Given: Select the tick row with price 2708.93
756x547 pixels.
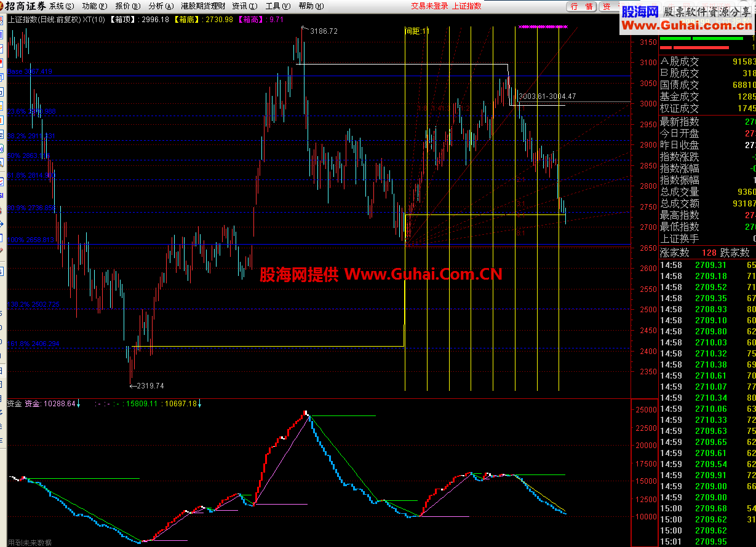Looking at the screenshot, I should click(x=707, y=309).
